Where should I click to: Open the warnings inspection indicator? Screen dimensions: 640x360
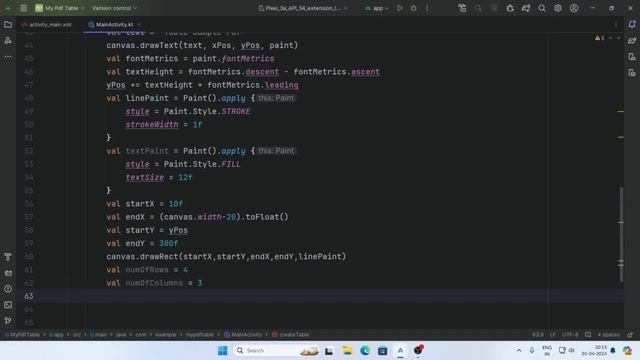(600, 38)
